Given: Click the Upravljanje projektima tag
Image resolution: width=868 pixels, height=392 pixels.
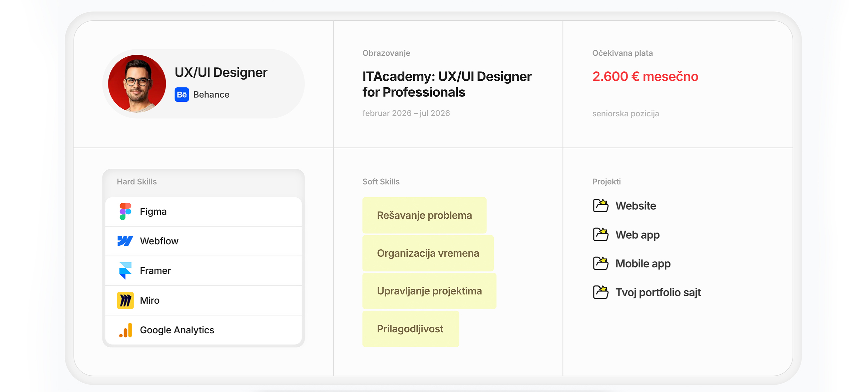Looking at the screenshot, I should tap(429, 291).
